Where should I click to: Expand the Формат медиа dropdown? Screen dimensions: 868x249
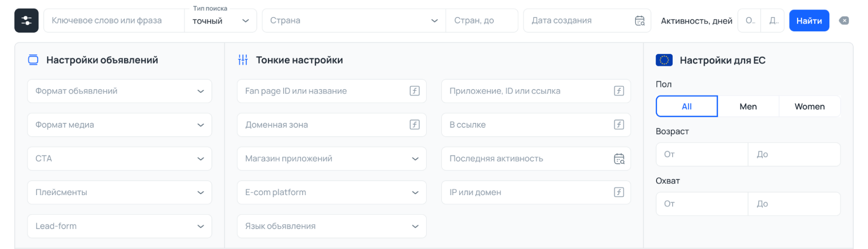(119, 125)
